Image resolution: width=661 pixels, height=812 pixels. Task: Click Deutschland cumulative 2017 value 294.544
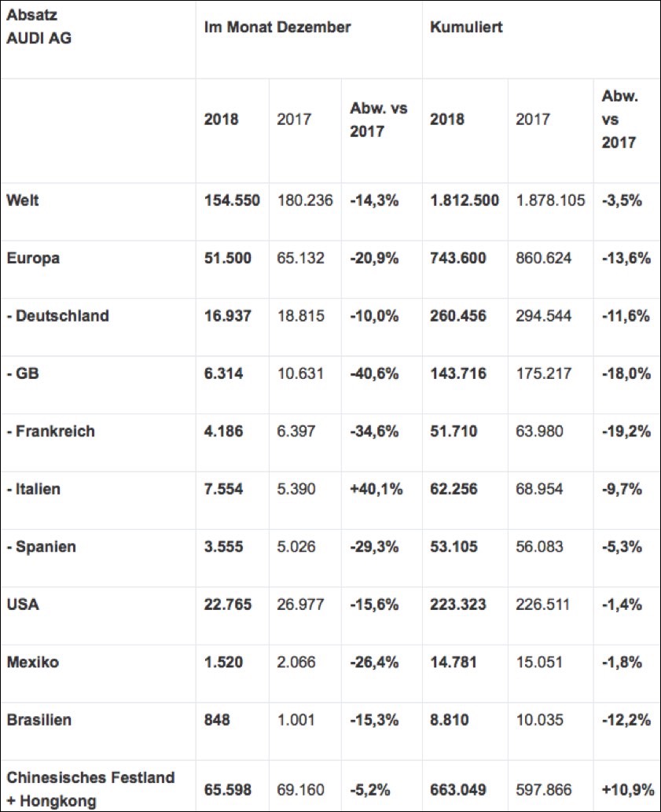544,316
